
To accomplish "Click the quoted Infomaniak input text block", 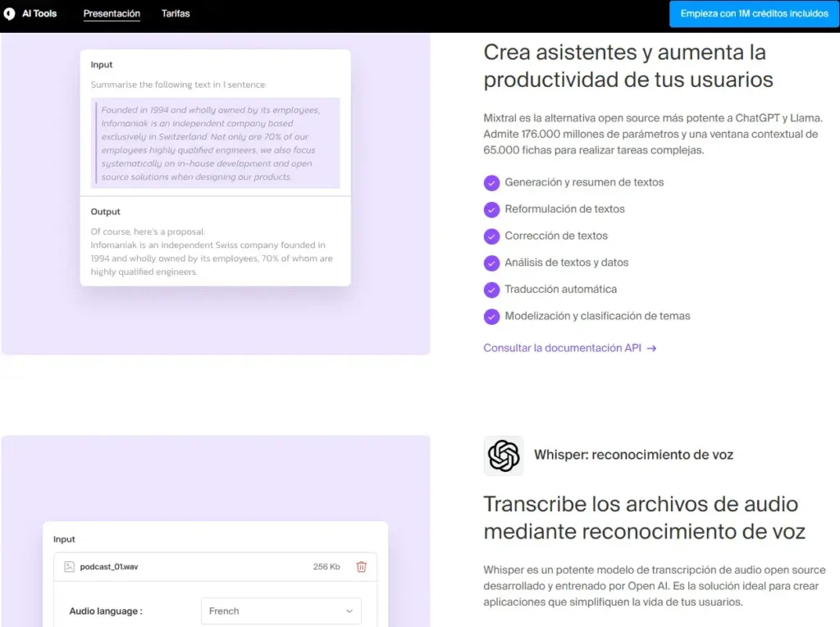I will pyautogui.click(x=216, y=143).
